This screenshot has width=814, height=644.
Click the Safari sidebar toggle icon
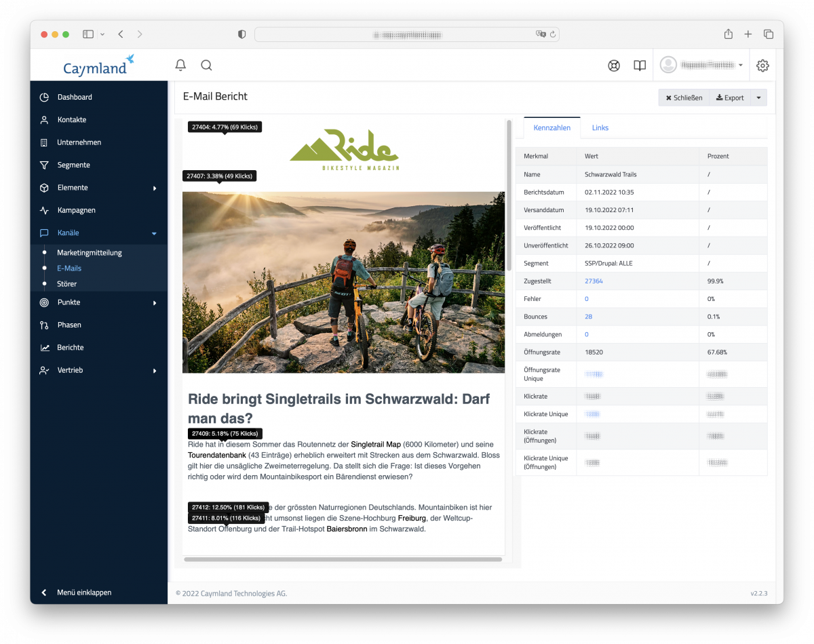coord(88,34)
